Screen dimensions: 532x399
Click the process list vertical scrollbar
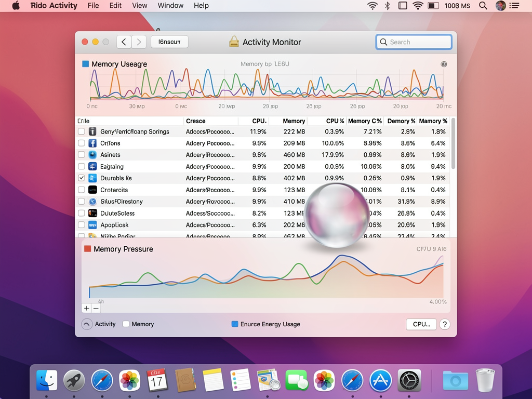pyautogui.click(x=453, y=144)
